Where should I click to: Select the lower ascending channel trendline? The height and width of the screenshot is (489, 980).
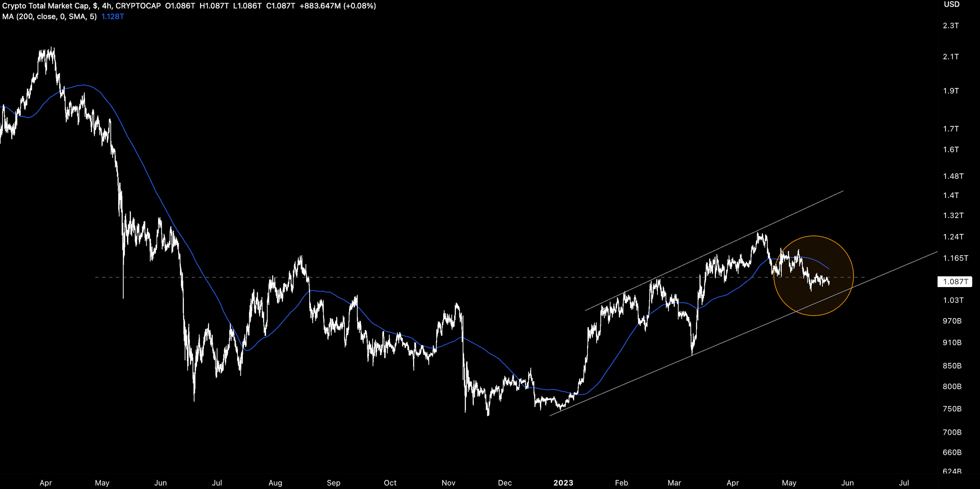(744, 333)
